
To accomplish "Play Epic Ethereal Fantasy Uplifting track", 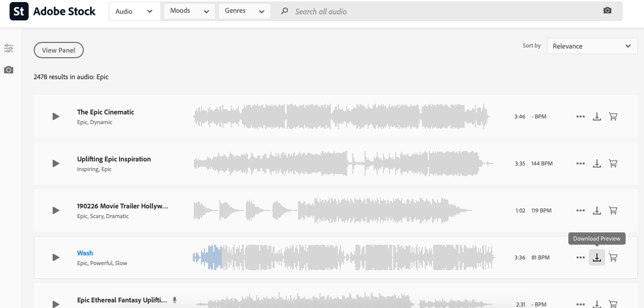I will 56,304.
